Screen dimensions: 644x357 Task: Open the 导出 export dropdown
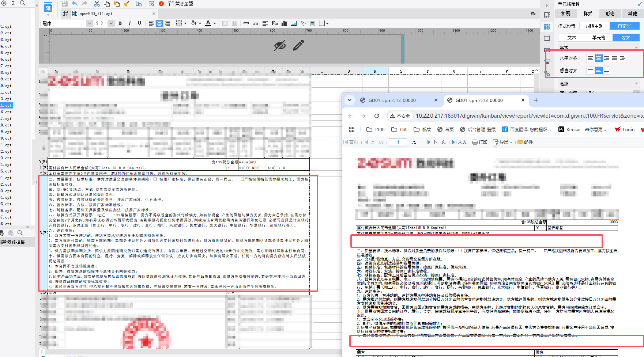click(x=503, y=142)
